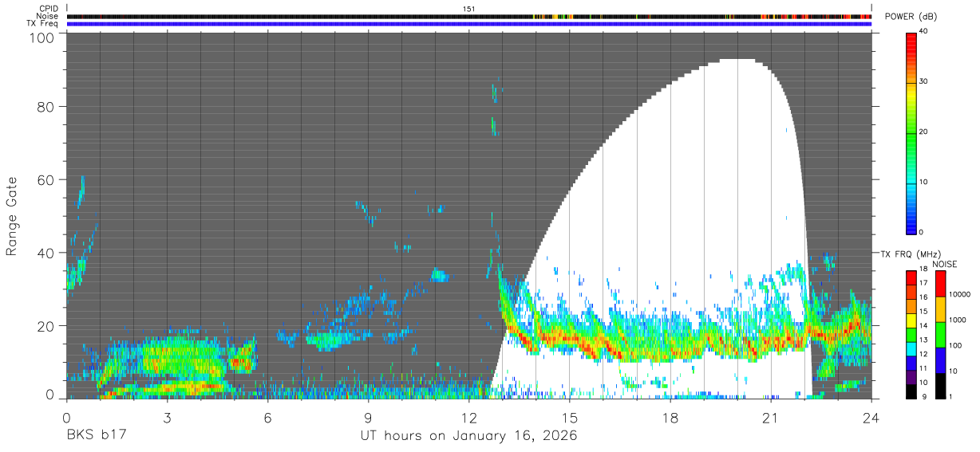Click the blue TX Freq strip above plot
Screen dimensions: 980x452
click(469, 24)
